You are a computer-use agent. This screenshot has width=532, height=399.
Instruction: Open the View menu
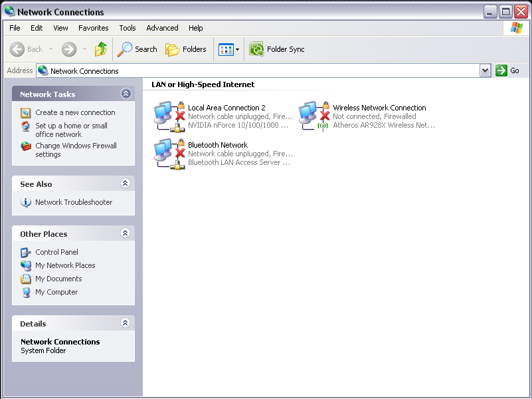pyautogui.click(x=60, y=28)
